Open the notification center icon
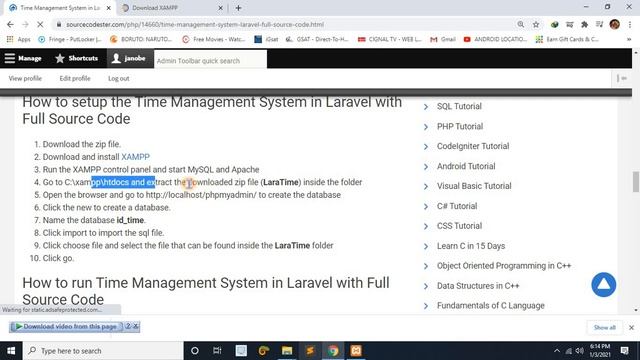The height and width of the screenshot is (360, 640). (x=624, y=351)
